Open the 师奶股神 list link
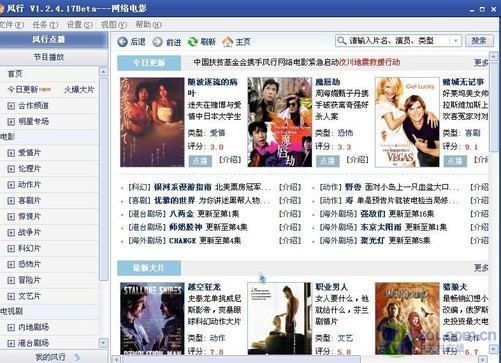This screenshot has width=501, height=363. tap(186, 227)
